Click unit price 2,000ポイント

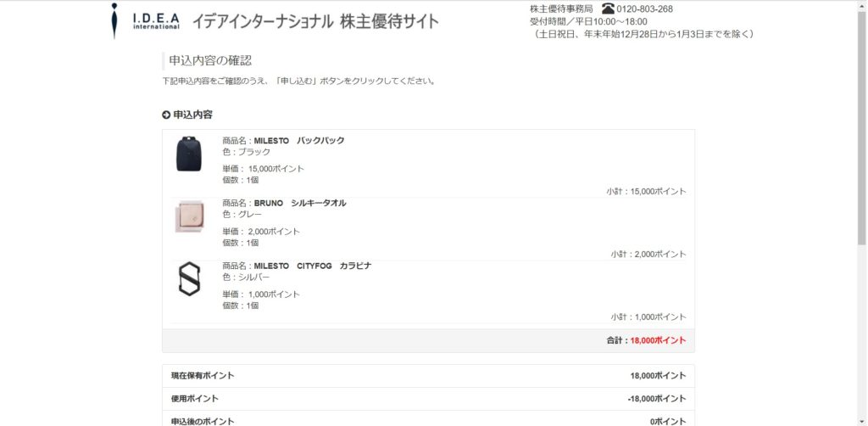pos(274,232)
